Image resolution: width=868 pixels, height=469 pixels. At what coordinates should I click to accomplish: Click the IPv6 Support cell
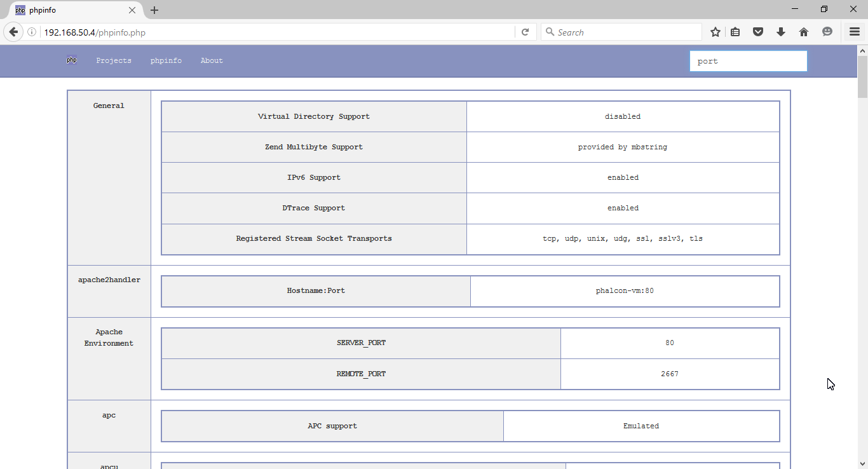[x=314, y=177]
